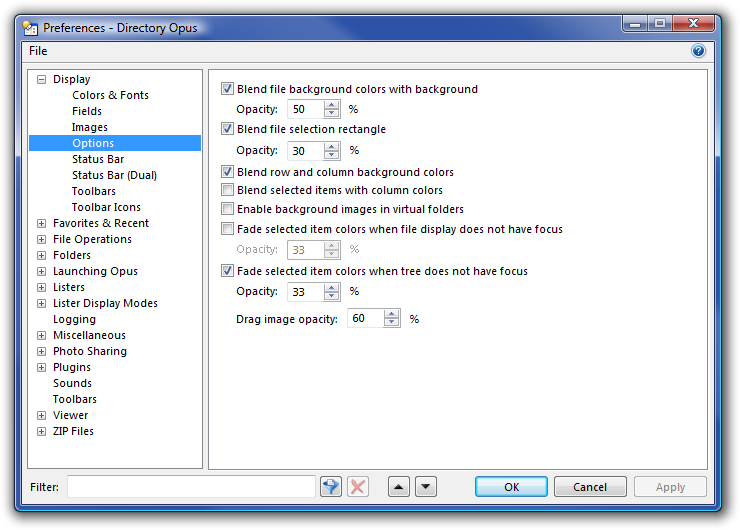Screen dimensions: 740x530
Task: Expand the Photo Sharing node
Action: pos(42,352)
